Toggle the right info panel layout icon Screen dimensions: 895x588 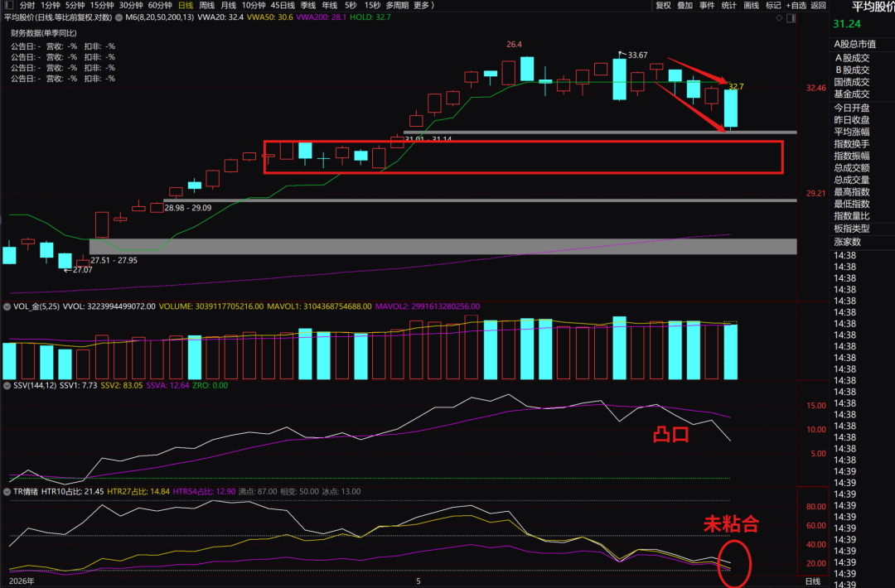tap(791, 18)
